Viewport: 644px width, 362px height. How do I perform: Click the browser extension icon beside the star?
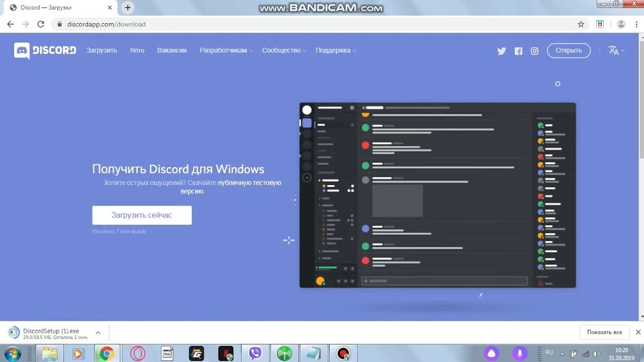(x=600, y=24)
